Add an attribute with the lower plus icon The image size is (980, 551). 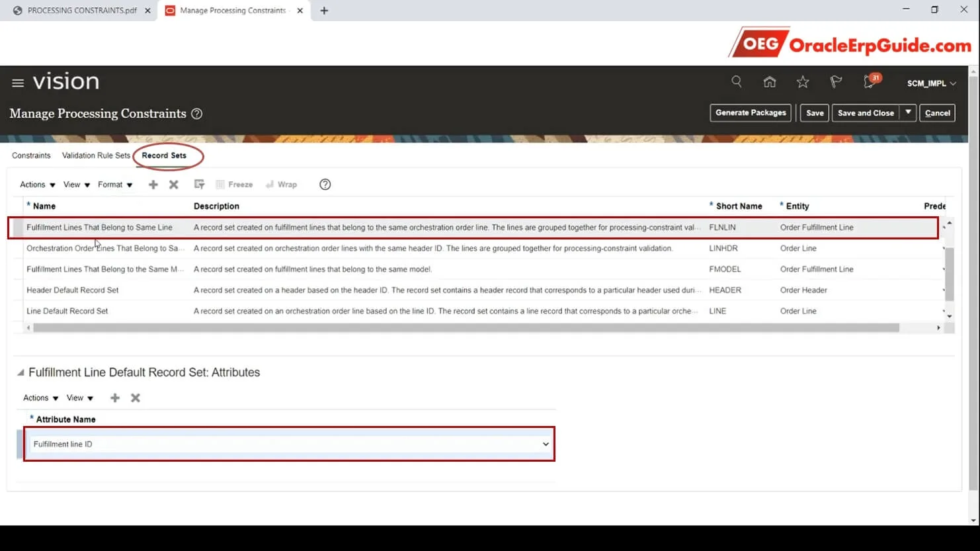115,398
